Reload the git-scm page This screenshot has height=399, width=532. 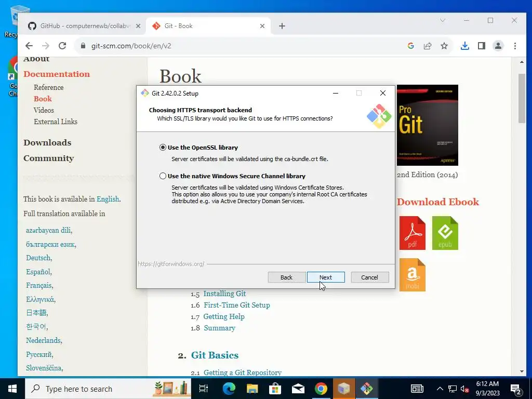62,46
